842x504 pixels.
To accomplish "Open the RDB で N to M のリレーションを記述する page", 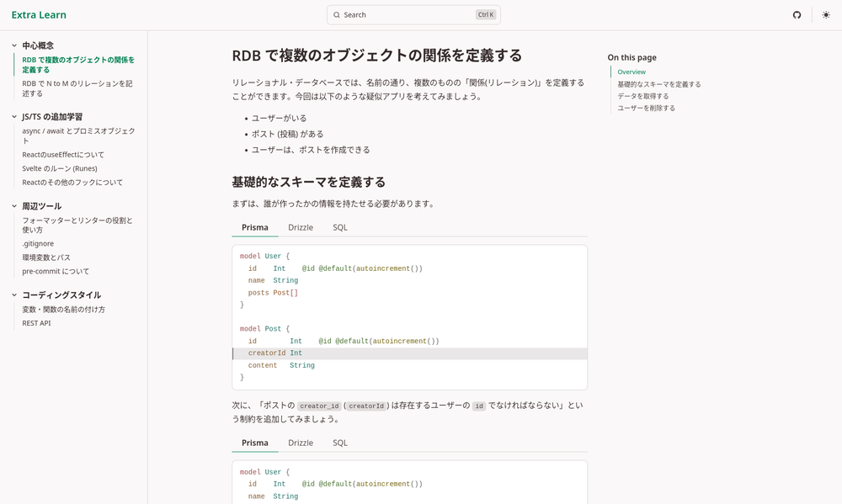I will [77, 88].
